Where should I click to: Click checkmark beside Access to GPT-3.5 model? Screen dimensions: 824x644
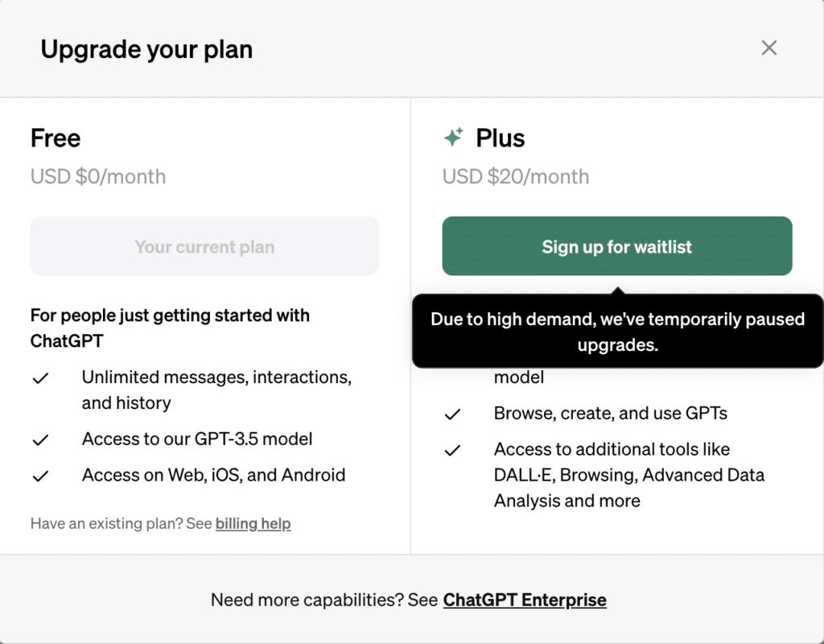pyautogui.click(x=40, y=440)
